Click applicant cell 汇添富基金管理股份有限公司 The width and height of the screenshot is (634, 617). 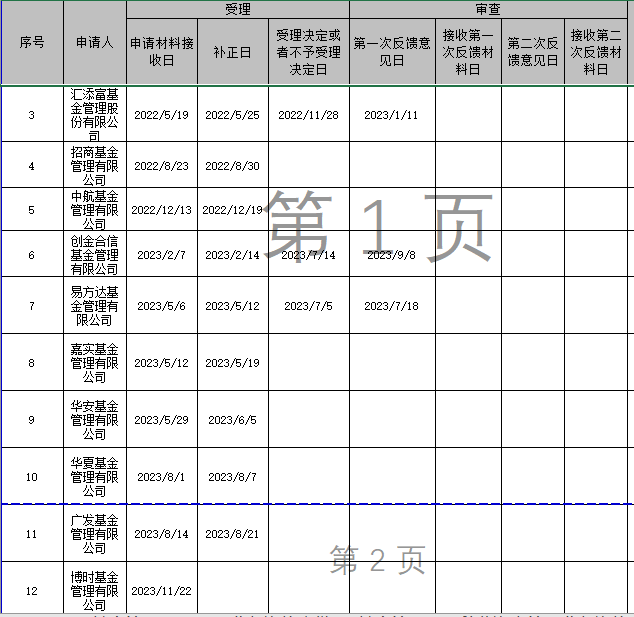[x=95, y=114]
